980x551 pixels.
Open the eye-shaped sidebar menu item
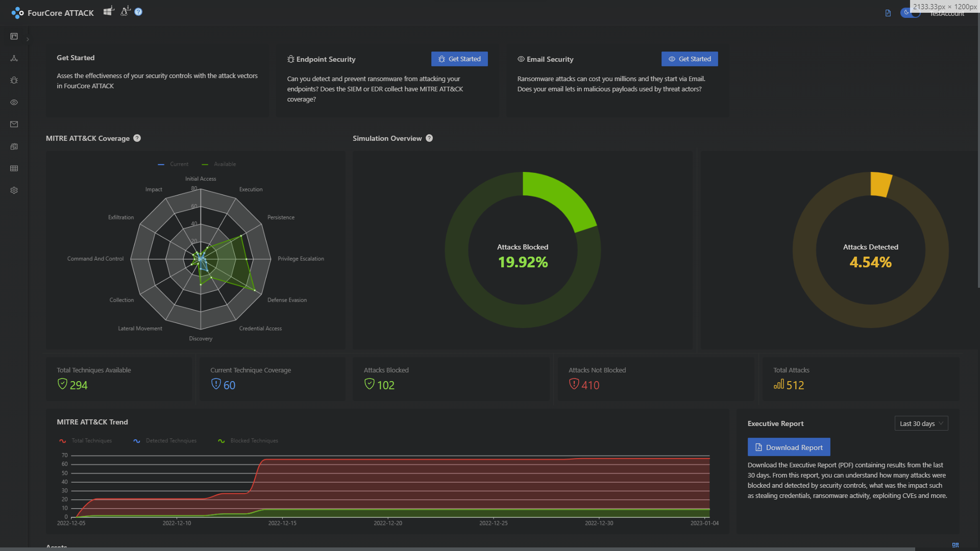(x=14, y=102)
